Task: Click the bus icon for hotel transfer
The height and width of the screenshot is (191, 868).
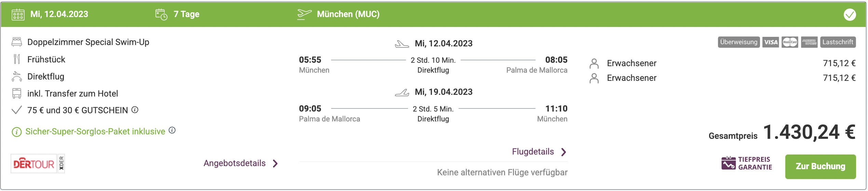Action: point(17,93)
